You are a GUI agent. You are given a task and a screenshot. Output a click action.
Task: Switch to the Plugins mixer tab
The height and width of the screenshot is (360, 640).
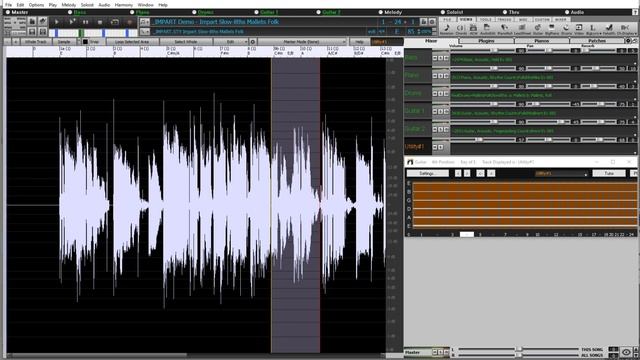click(x=487, y=41)
